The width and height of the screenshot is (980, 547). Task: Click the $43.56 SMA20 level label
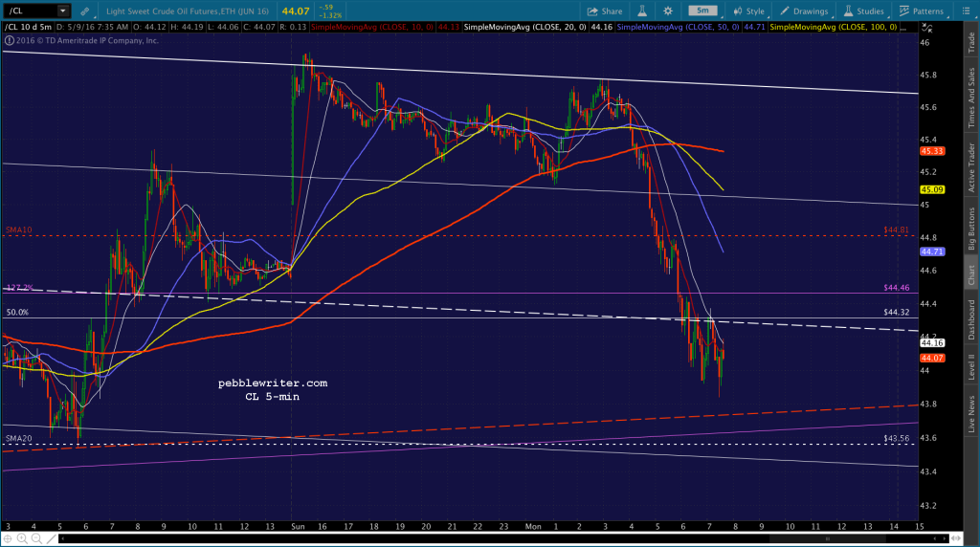click(x=896, y=438)
